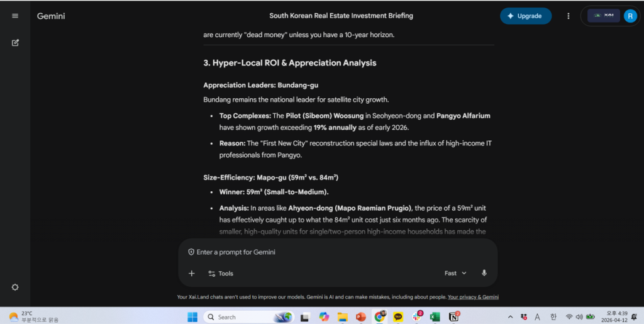Open Excel from the taskbar

coord(435,317)
